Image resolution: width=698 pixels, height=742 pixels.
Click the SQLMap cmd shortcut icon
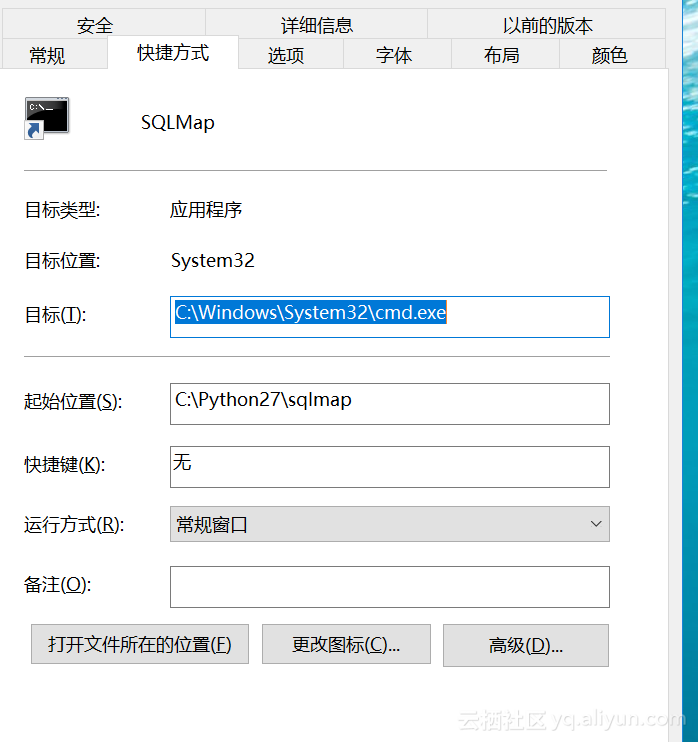coord(47,118)
